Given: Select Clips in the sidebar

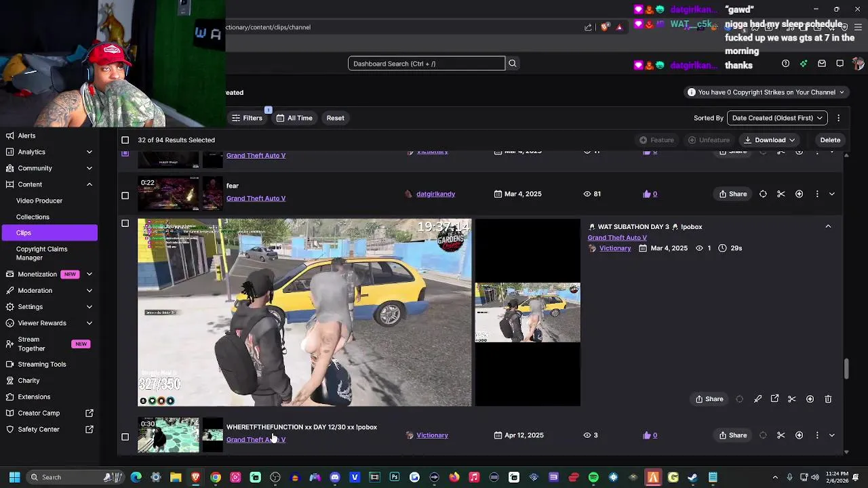Looking at the screenshot, I should point(49,232).
